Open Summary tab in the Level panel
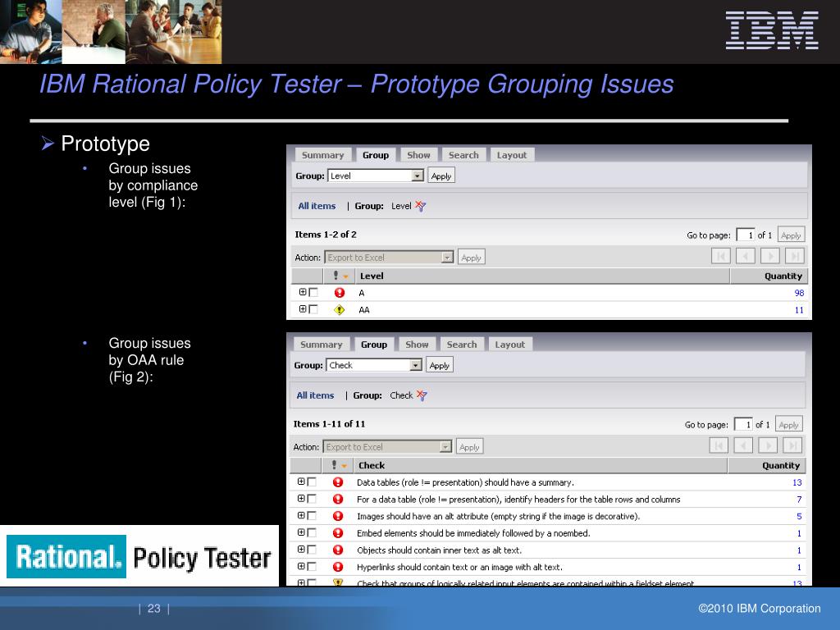Screen dimensions: 840x630 323,155
